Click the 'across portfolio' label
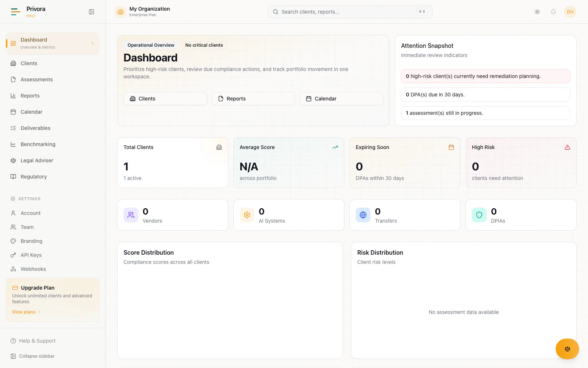This screenshot has width=588, height=368. (258, 178)
